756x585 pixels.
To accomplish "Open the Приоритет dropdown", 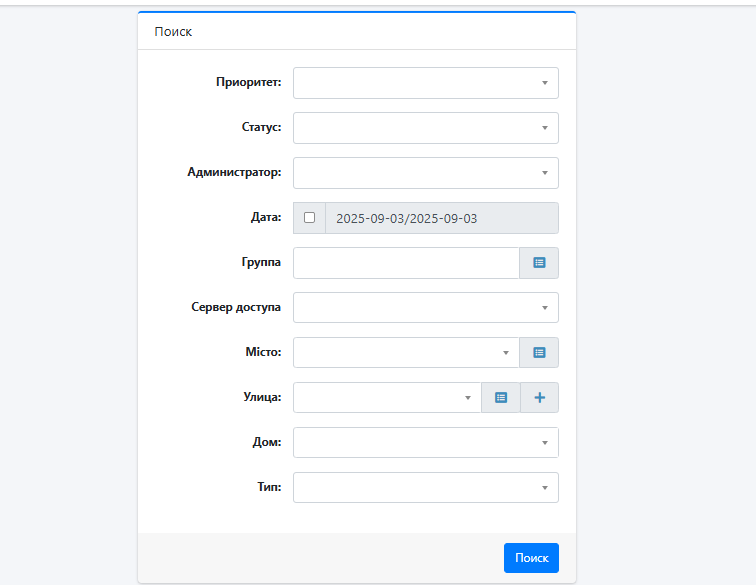I will click(x=426, y=83).
